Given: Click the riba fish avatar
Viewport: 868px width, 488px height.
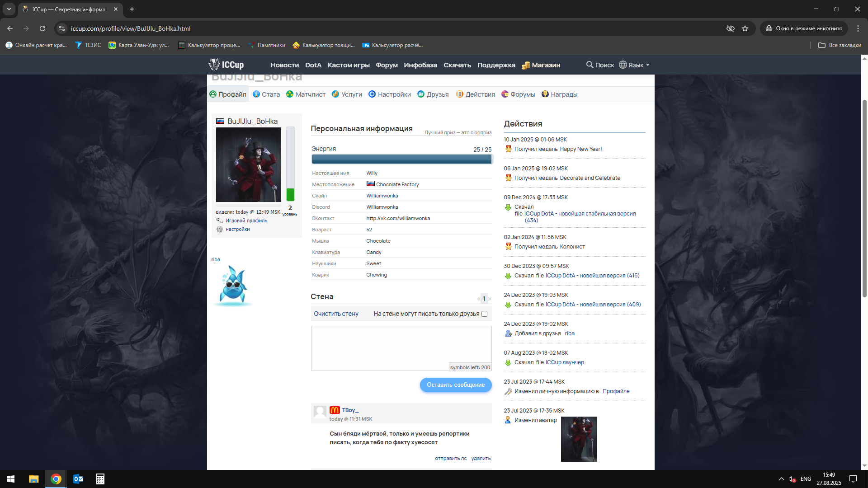Looking at the screenshot, I should 233,286.
